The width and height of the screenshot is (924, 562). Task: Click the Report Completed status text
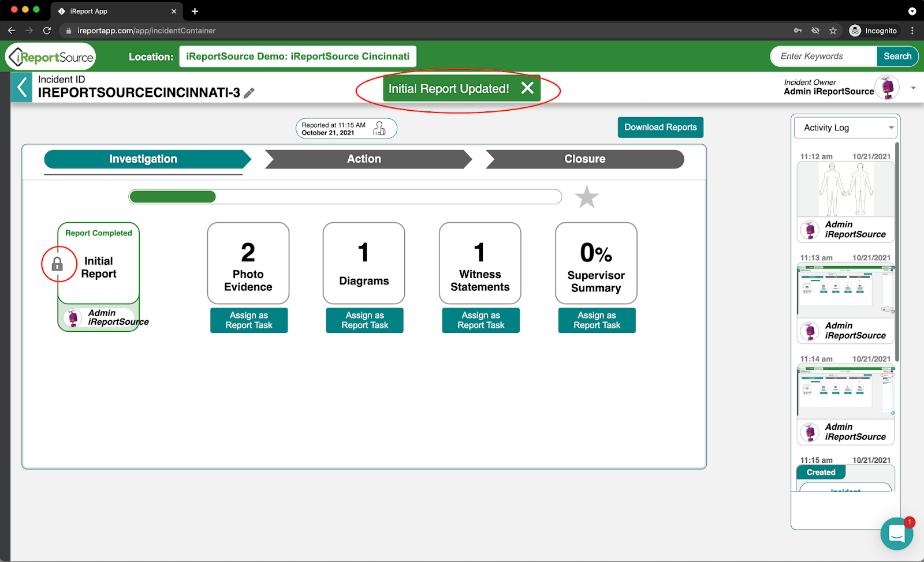click(x=99, y=233)
